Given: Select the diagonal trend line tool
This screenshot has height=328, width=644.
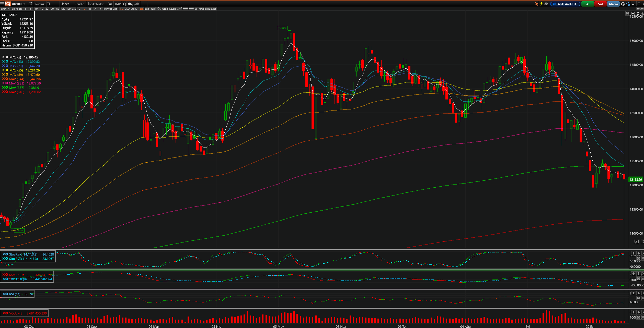Looking at the screenshot, I should click(x=180, y=9).
